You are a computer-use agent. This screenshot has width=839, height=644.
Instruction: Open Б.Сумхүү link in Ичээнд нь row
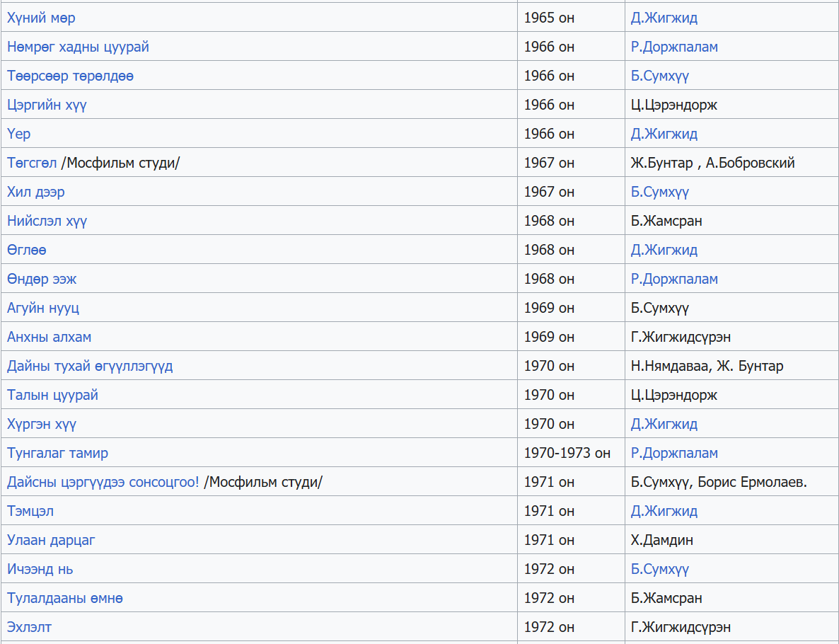pyautogui.click(x=660, y=568)
